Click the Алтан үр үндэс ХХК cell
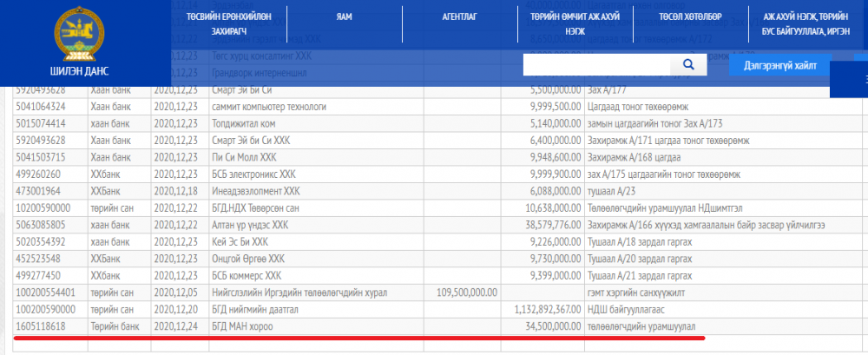Screen dimensions: 868x355 tap(253, 226)
